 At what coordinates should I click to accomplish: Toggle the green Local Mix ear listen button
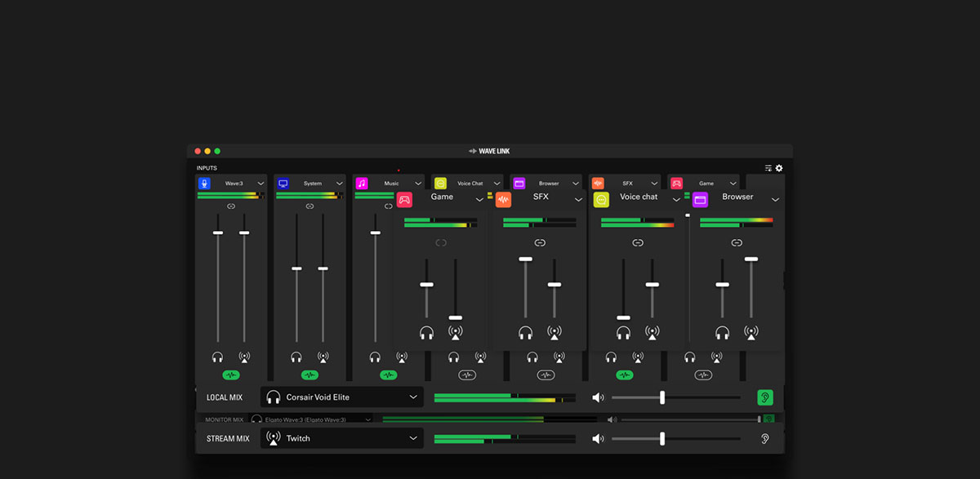(x=765, y=397)
